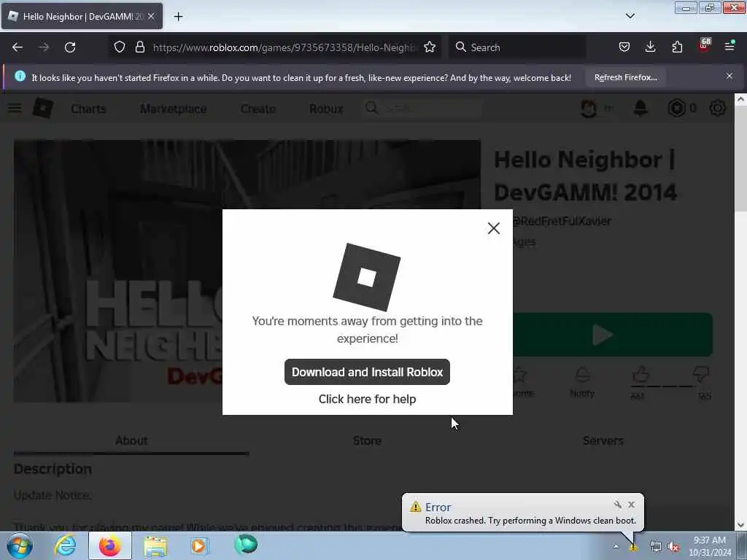The width and height of the screenshot is (747, 560).
Task: Open the Roblox notifications bell
Action: pos(640,108)
